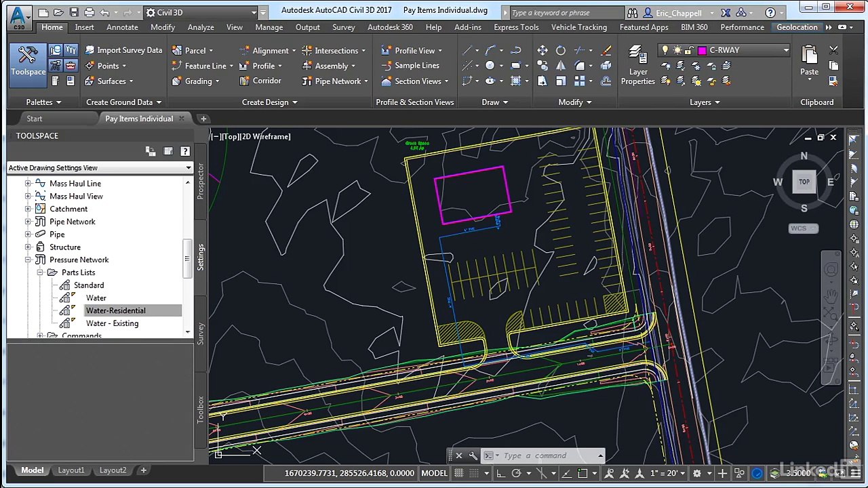Select the Erase tool in Modify panel
The width and height of the screenshot is (868, 488).
(x=606, y=50)
